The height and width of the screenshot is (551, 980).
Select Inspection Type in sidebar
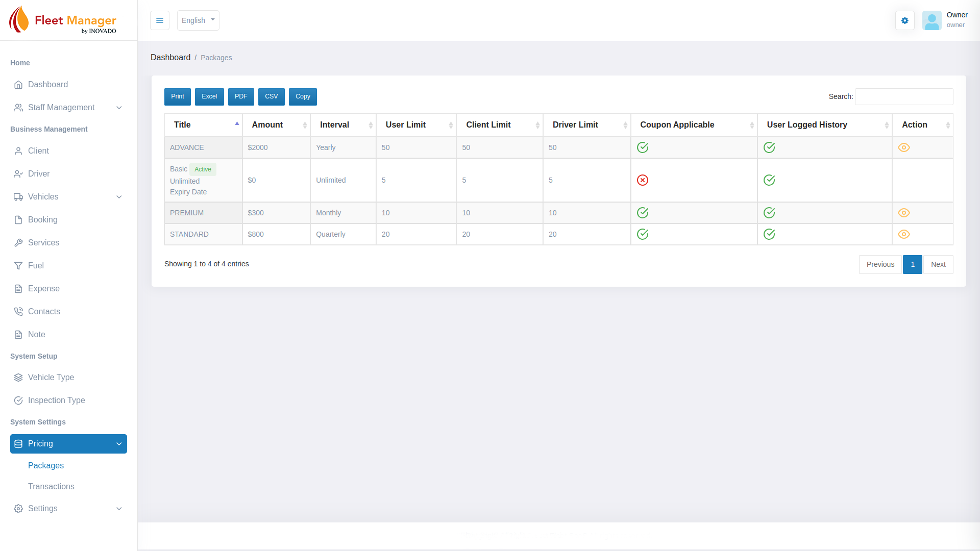(x=56, y=400)
